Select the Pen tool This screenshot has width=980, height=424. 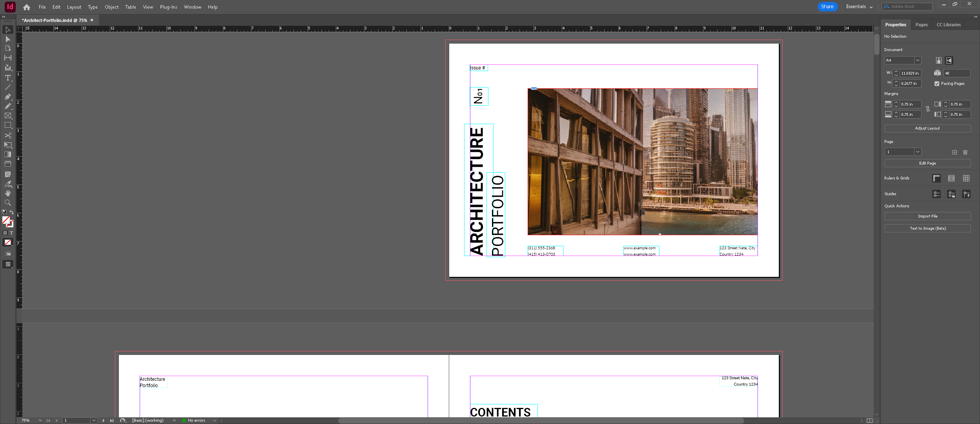click(x=8, y=97)
